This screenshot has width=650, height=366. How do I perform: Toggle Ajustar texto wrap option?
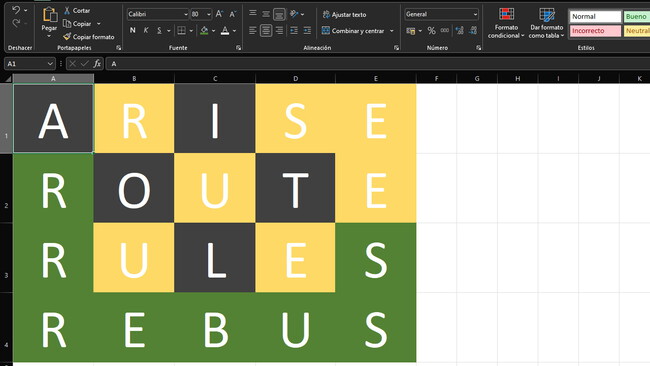pos(344,15)
